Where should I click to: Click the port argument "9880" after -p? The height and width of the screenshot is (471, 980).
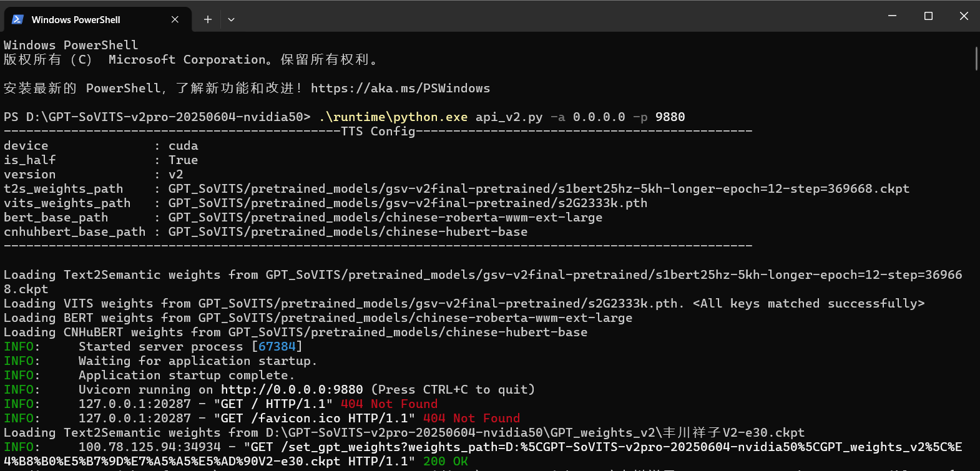click(x=670, y=117)
